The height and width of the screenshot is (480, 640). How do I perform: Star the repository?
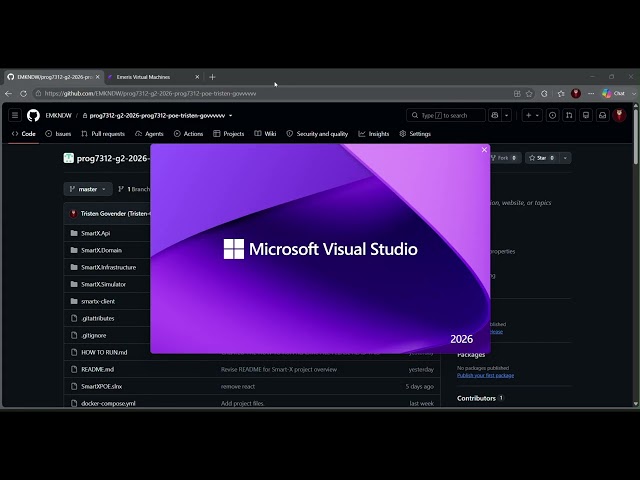[542, 158]
